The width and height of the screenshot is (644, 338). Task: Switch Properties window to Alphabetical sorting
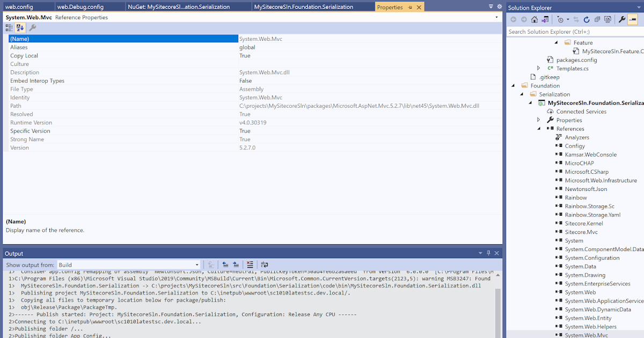coord(20,27)
